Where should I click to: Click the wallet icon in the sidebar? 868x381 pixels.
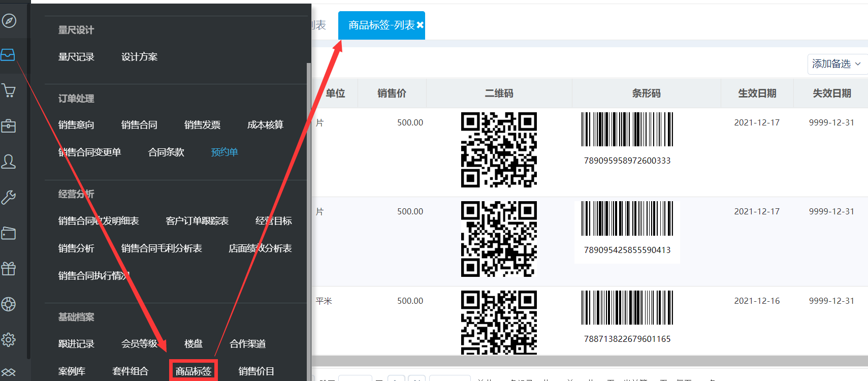[9, 233]
